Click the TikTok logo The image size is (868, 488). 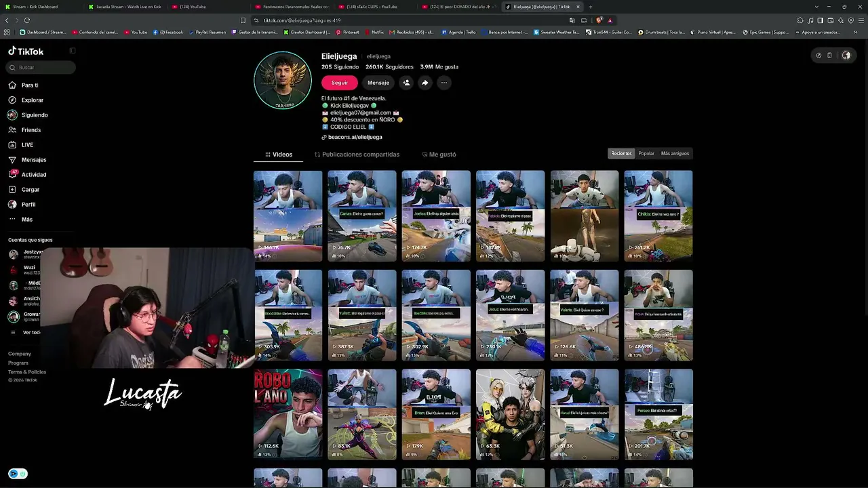point(26,51)
